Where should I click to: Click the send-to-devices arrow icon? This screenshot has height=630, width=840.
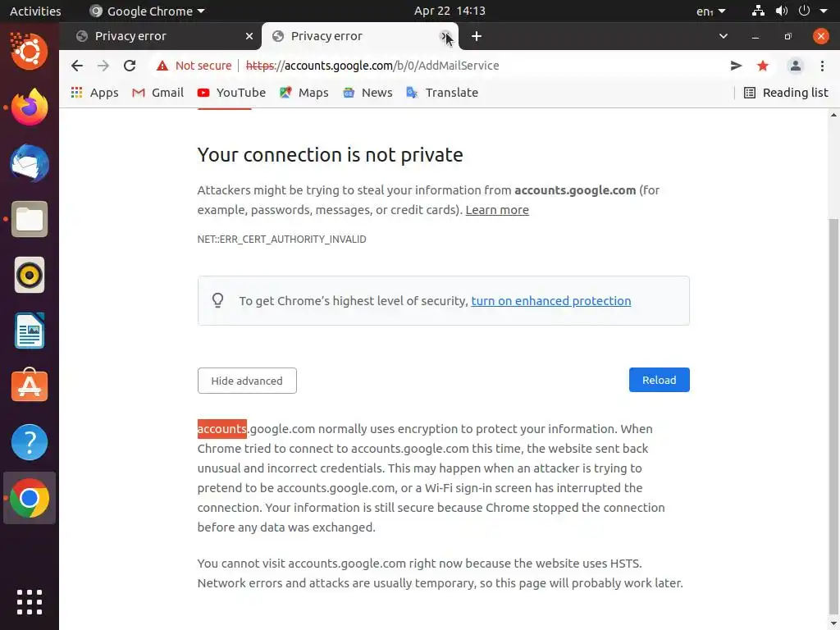pyautogui.click(x=736, y=66)
